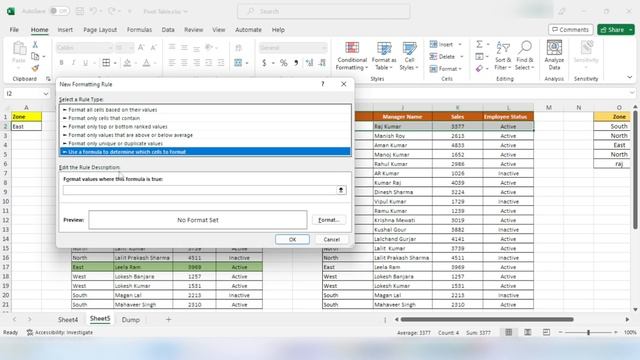Apply Underline formatting
The width and height of the screenshot is (640, 360).
point(85,62)
